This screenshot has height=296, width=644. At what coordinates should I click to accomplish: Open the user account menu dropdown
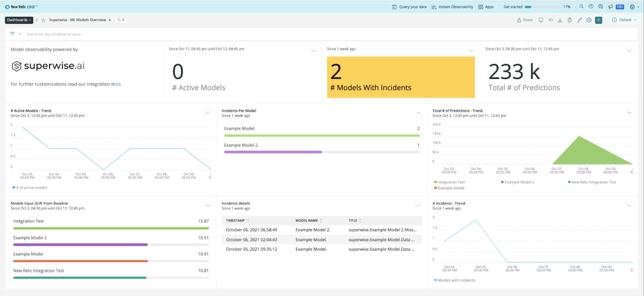pyautogui.click(x=634, y=7)
